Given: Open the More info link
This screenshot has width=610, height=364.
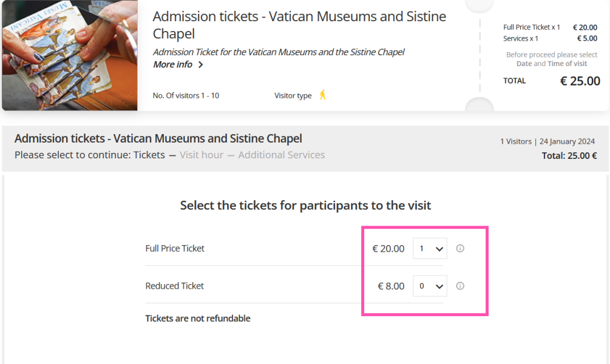Looking at the screenshot, I should tap(173, 64).
